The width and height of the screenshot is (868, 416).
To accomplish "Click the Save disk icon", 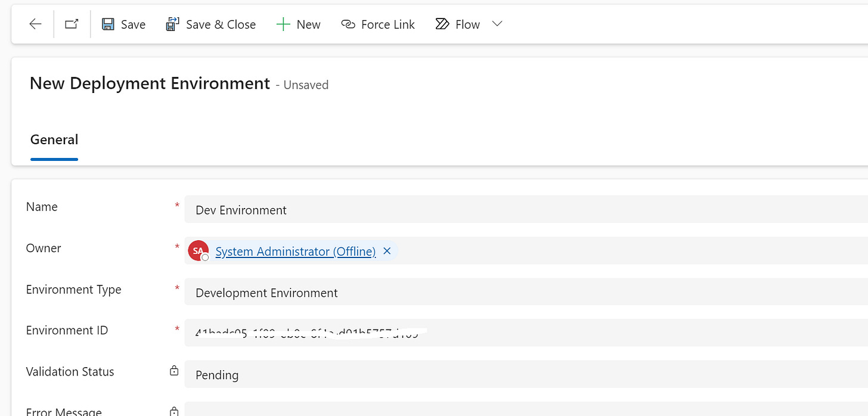I will click(107, 23).
